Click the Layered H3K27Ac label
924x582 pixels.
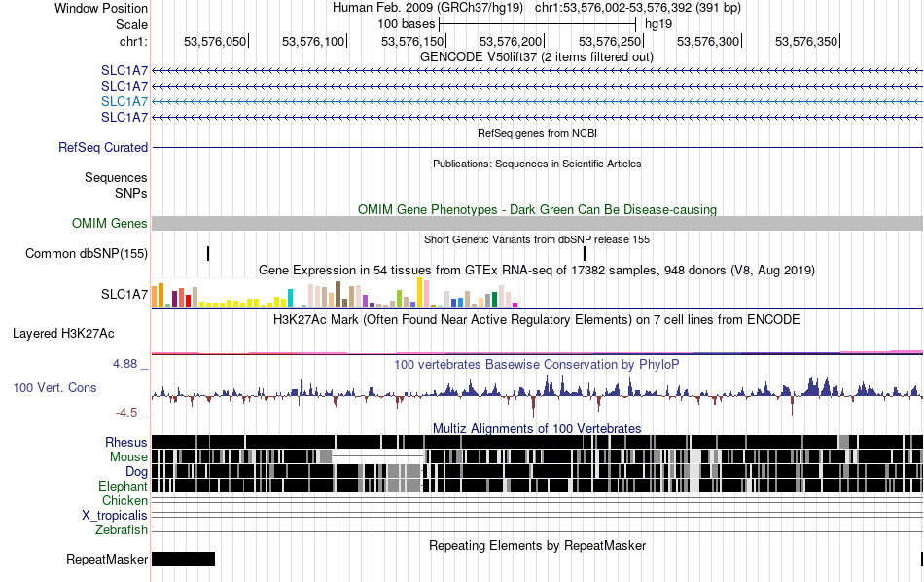[63, 334]
